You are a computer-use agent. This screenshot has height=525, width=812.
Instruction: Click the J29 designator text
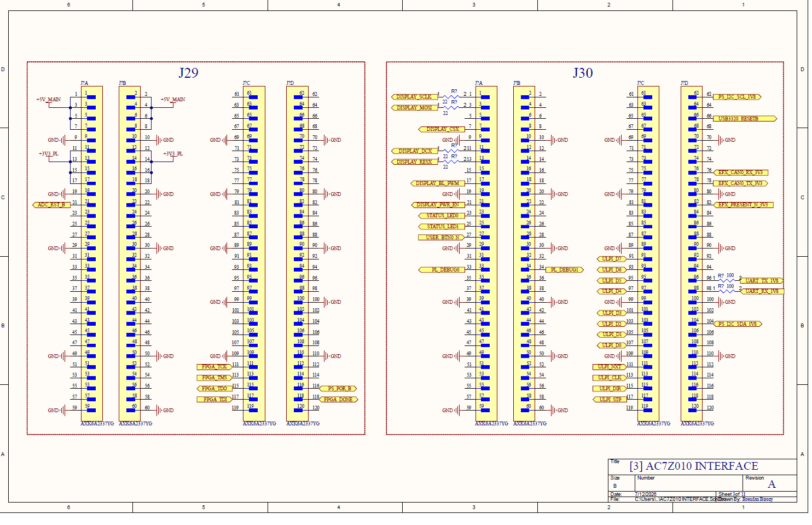coord(188,73)
